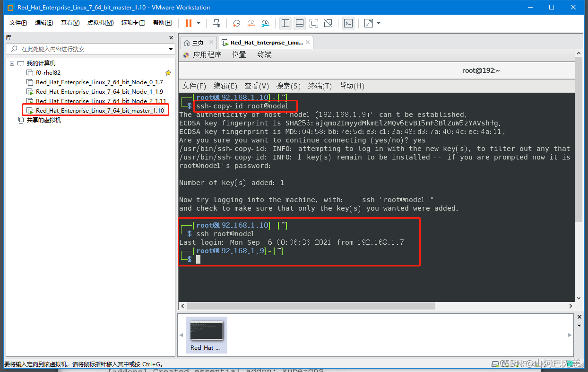Select the Node_0_1.7 virtual machine
This screenshot has width=588, height=372.
(99, 82)
